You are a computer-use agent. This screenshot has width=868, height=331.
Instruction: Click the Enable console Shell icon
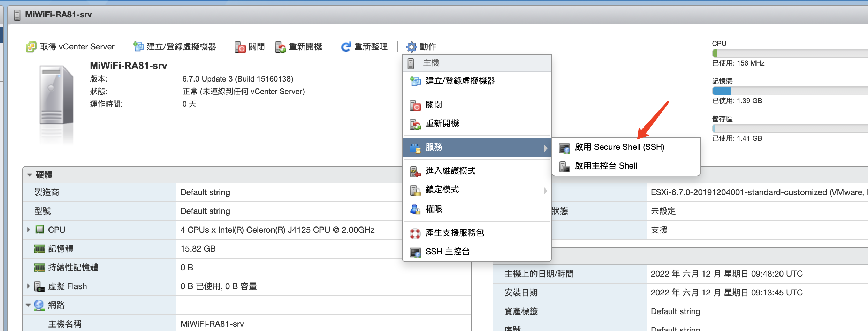(564, 167)
